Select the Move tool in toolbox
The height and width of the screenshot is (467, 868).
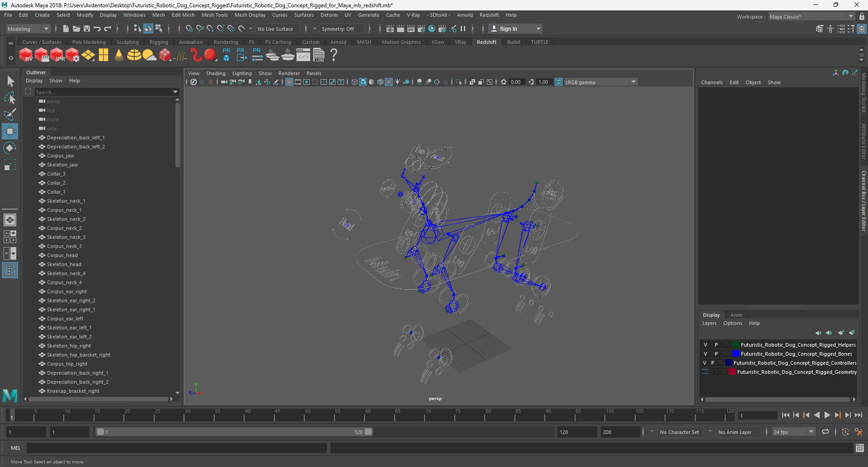10,132
